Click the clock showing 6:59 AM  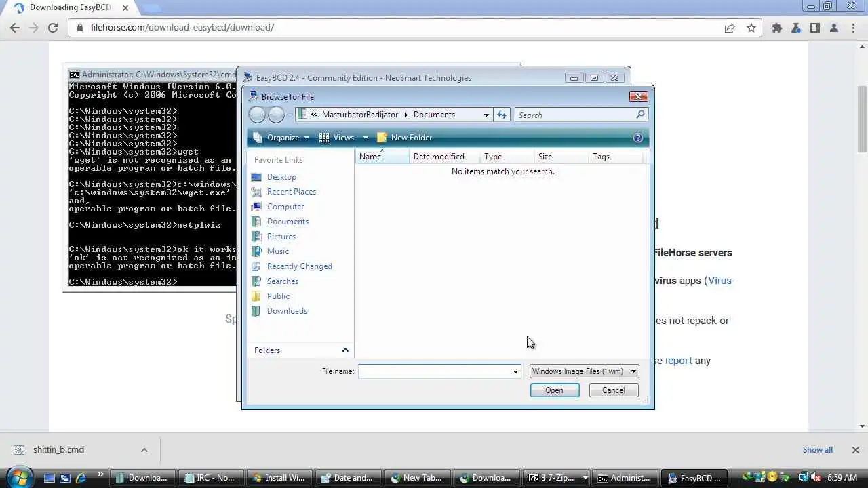[x=842, y=478]
